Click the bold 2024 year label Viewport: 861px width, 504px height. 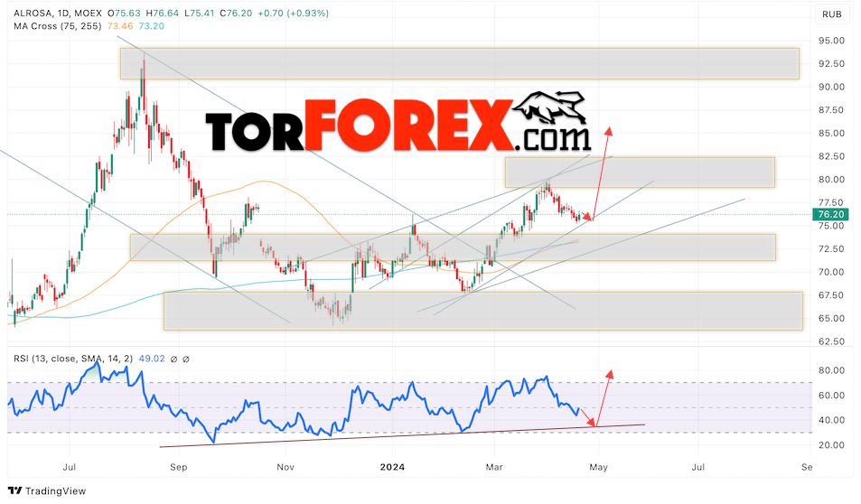393,467
